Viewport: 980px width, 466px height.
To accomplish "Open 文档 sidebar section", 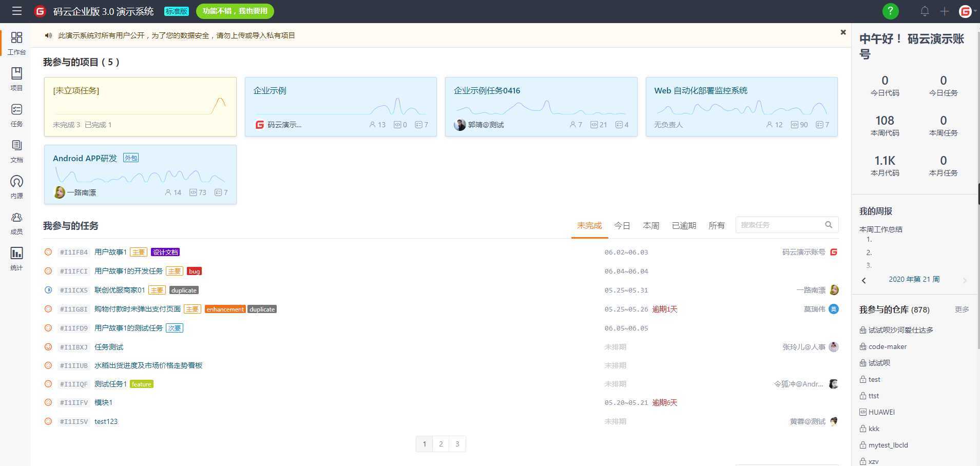I will (x=16, y=151).
